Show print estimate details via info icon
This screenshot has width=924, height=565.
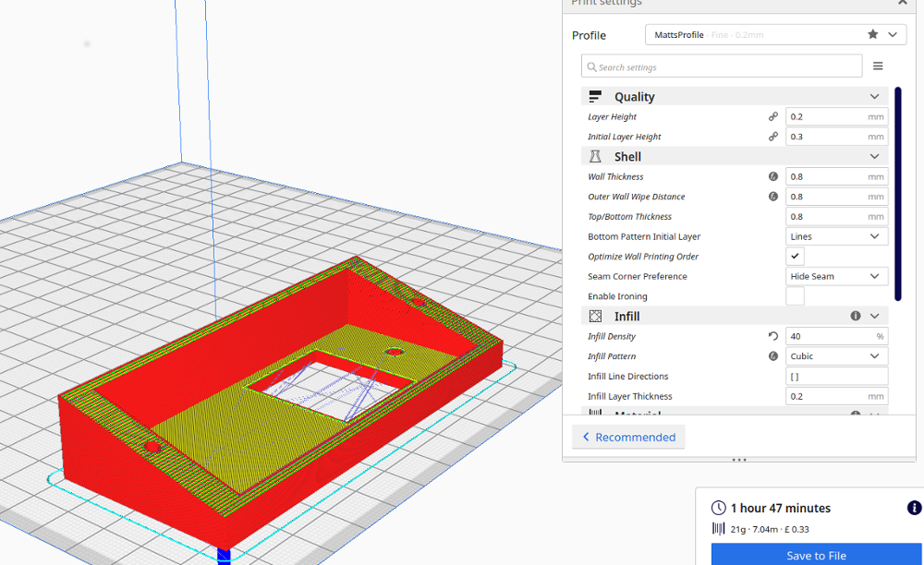914,508
